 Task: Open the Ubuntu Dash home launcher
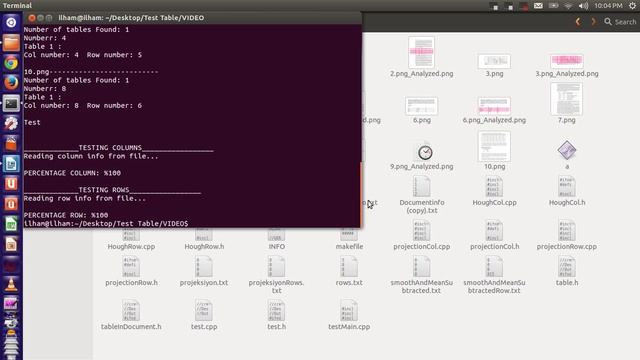coord(11,22)
